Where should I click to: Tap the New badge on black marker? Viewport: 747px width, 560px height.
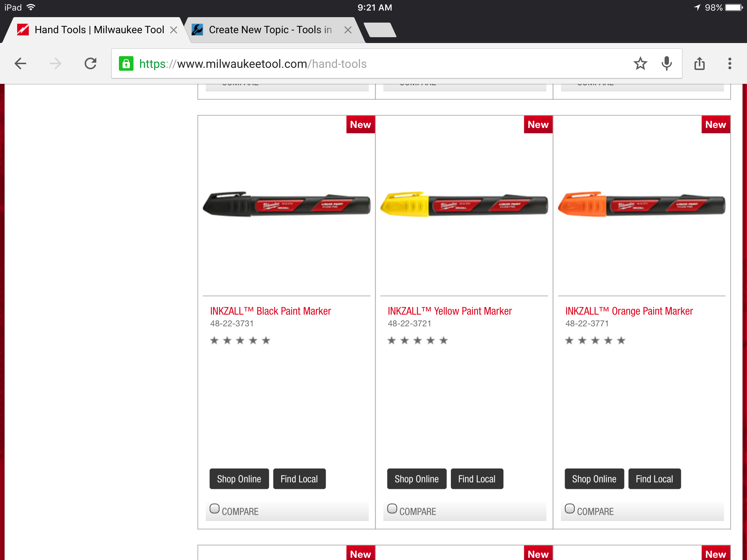pyautogui.click(x=360, y=125)
